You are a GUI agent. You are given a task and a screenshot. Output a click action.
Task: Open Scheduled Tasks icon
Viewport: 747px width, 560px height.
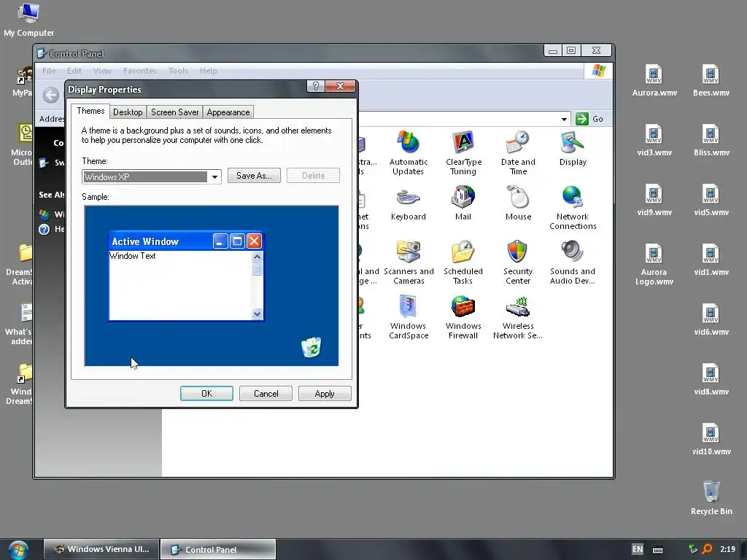point(463,262)
